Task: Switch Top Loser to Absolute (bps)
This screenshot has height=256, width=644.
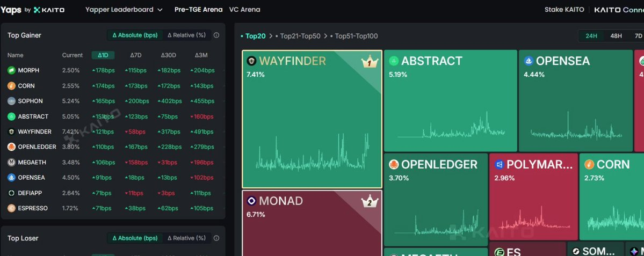Action: coord(135,238)
